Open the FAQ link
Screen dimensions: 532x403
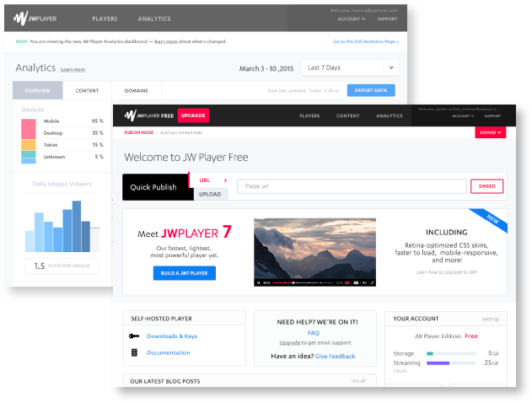(314, 333)
